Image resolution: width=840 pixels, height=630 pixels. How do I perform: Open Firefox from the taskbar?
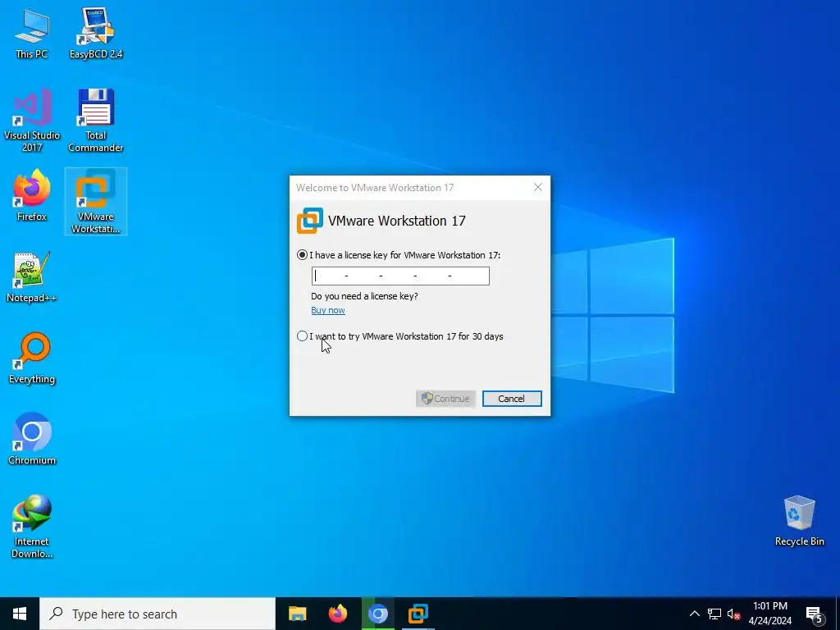337,614
